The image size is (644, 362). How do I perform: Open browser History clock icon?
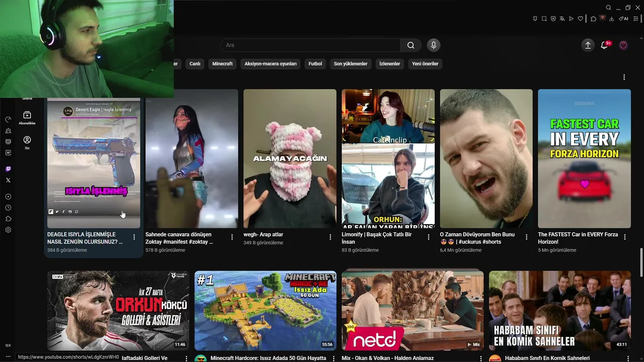coord(8,208)
